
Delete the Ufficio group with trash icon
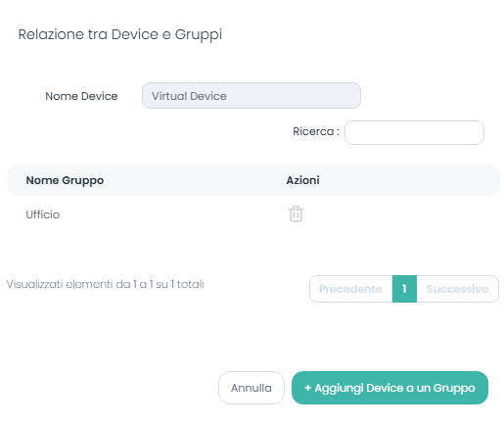pos(296,214)
